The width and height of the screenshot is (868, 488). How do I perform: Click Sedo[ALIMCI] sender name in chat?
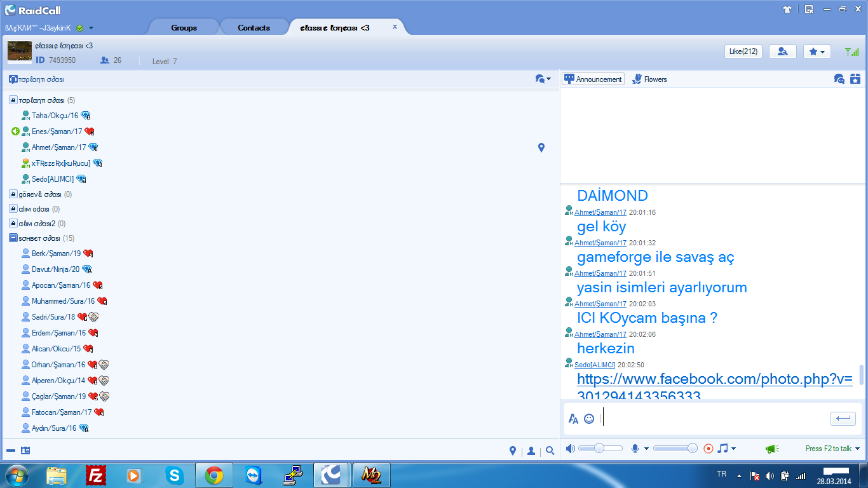[x=595, y=365]
